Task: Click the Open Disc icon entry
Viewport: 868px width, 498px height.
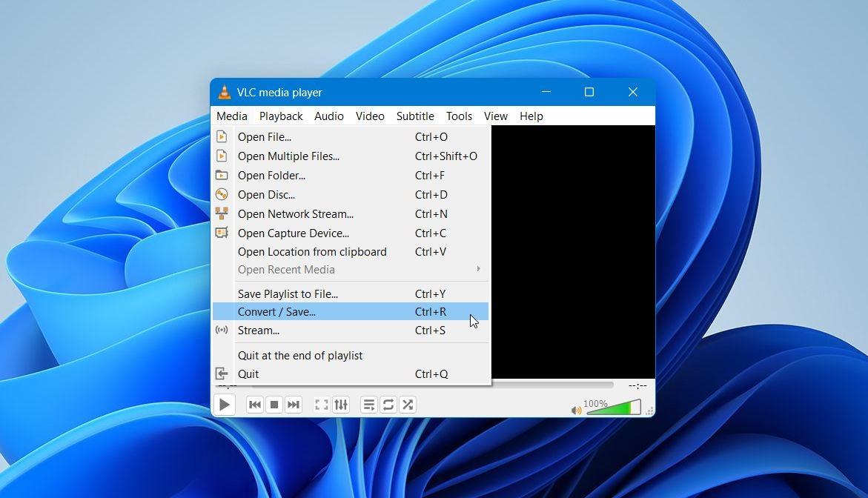Action: pos(222,195)
